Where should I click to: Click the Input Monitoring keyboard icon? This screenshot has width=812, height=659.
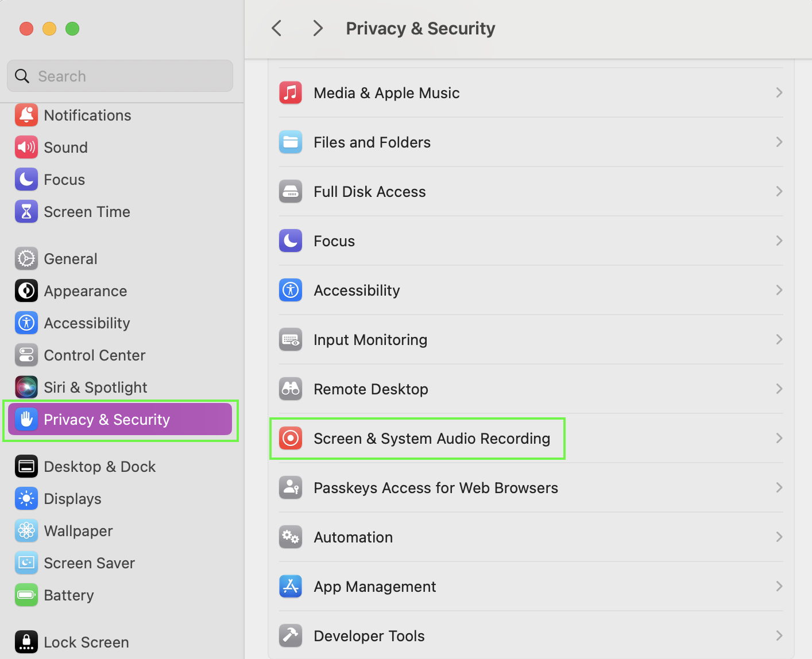pos(291,340)
